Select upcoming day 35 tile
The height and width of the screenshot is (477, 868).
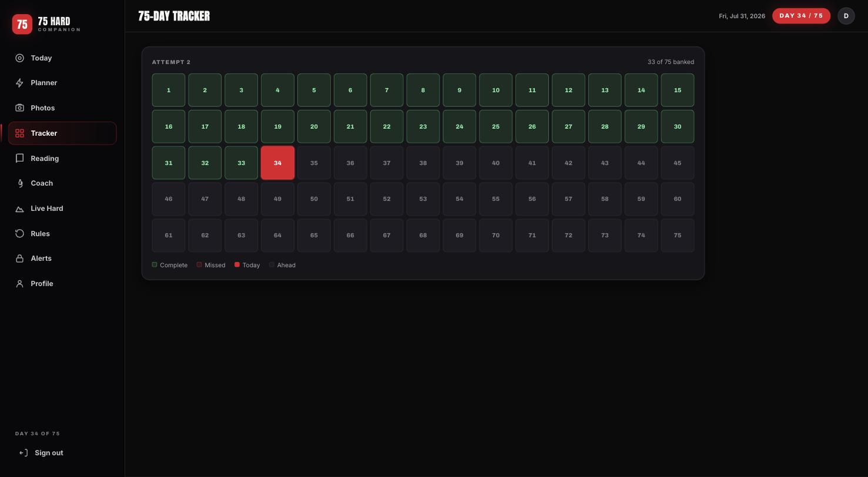click(314, 163)
